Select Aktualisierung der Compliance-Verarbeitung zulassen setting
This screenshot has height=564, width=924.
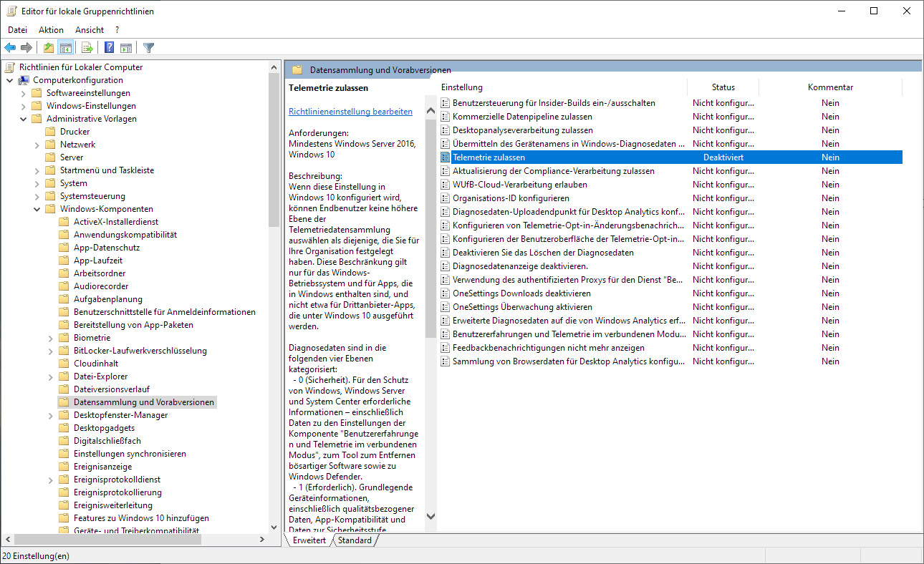[553, 171]
